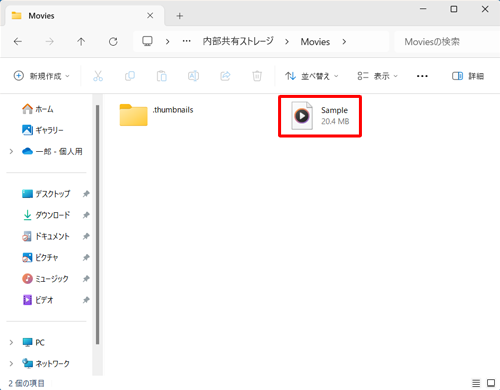The width and height of the screenshot is (500, 390).
Task: Click the Cut scissors icon
Action: click(98, 76)
